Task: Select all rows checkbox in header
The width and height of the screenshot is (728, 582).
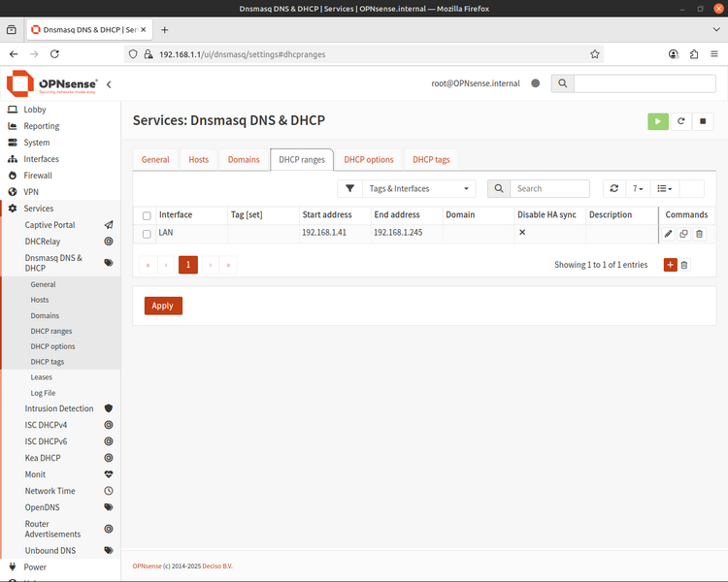Action: pyautogui.click(x=147, y=215)
